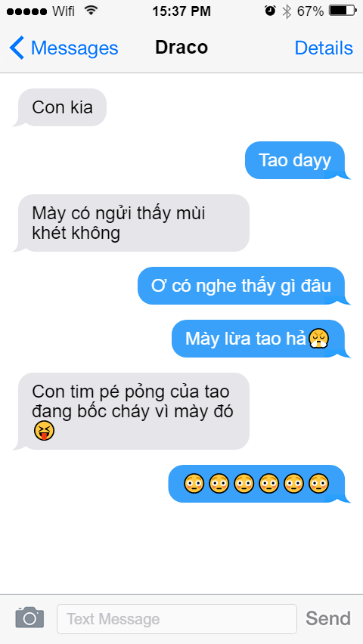
Task: Open Details for Draco conversation
Action: point(324,48)
